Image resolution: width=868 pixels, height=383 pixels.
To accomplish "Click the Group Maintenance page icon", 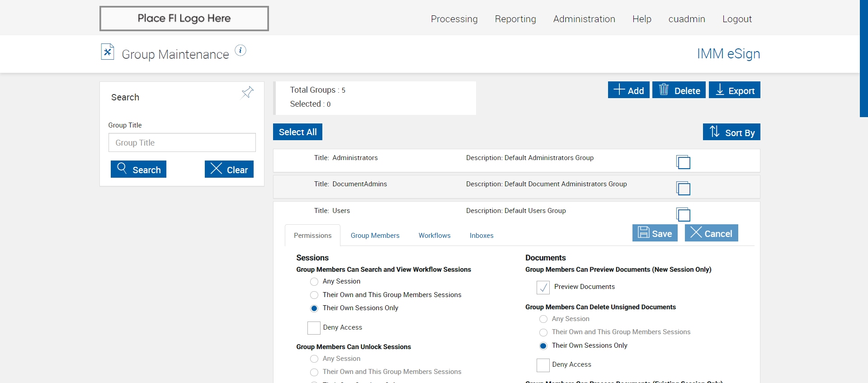I will pos(108,52).
